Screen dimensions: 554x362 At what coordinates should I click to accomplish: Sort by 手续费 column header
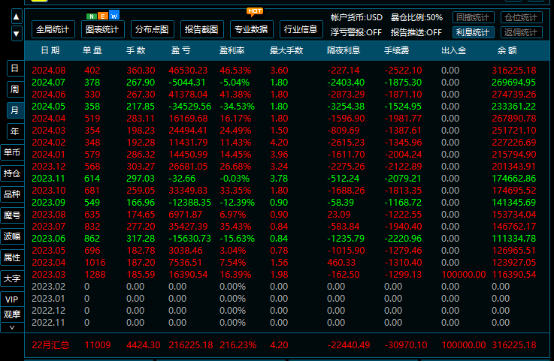[397, 51]
